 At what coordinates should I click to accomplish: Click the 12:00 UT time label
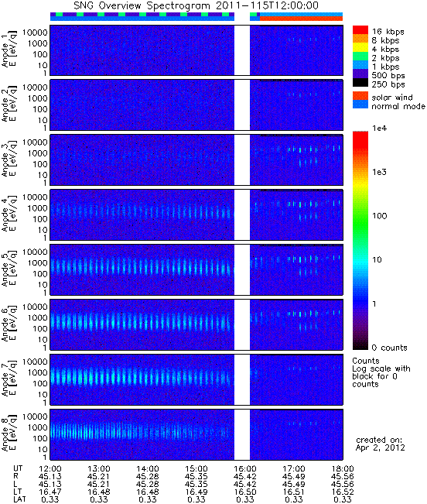click(50, 468)
